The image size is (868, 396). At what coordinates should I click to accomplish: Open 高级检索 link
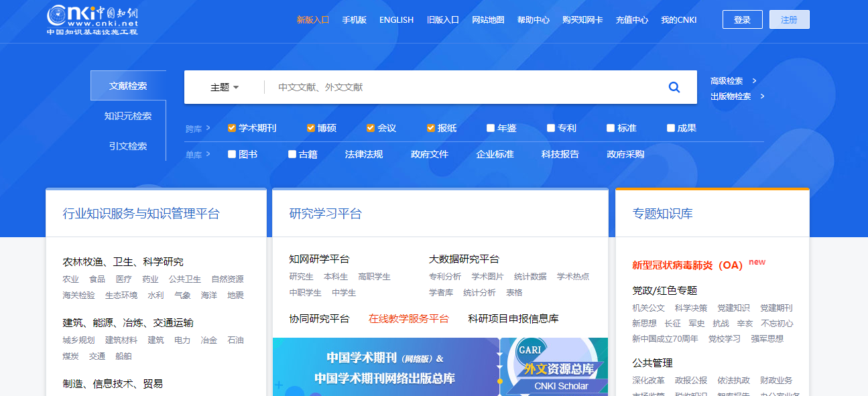pyautogui.click(x=727, y=81)
